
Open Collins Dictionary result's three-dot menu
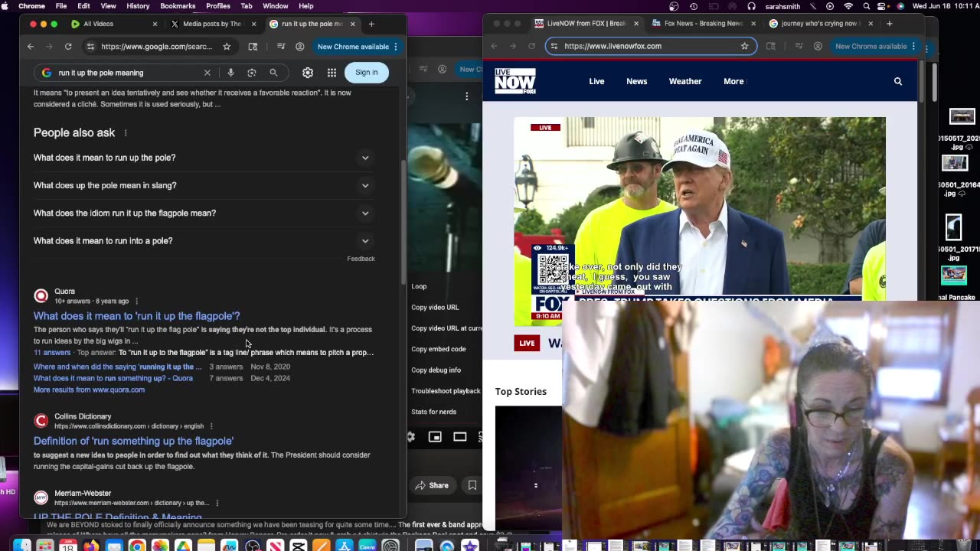point(211,426)
